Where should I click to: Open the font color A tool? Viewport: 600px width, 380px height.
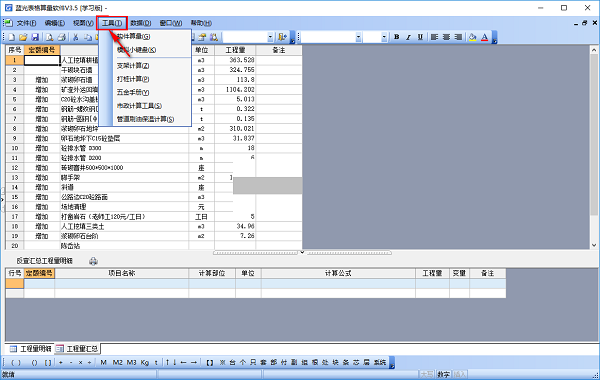(484, 37)
